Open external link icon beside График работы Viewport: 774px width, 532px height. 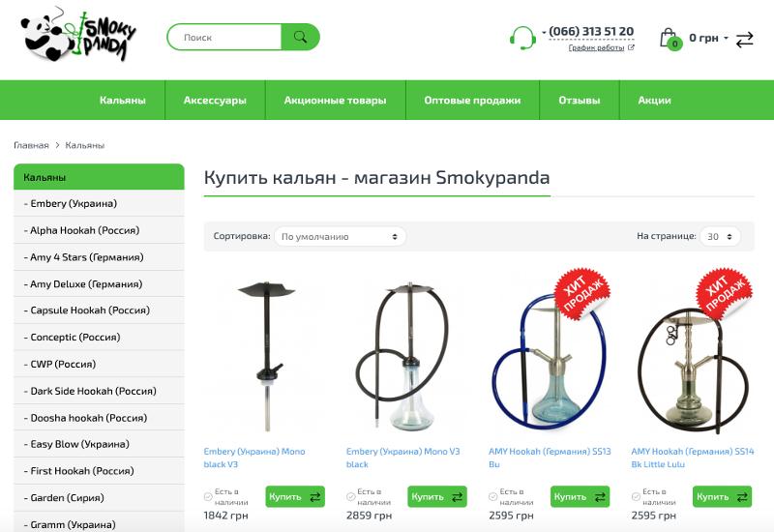631,47
